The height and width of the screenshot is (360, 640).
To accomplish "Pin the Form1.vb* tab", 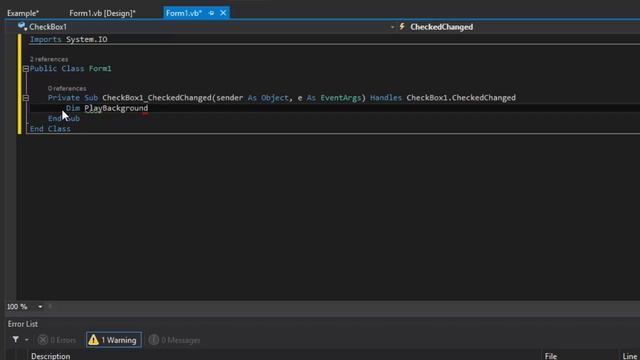I will click(211, 13).
